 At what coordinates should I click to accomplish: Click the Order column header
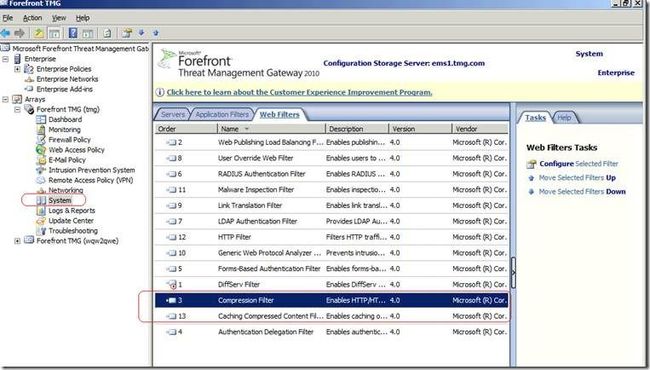click(x=186, y=129)
